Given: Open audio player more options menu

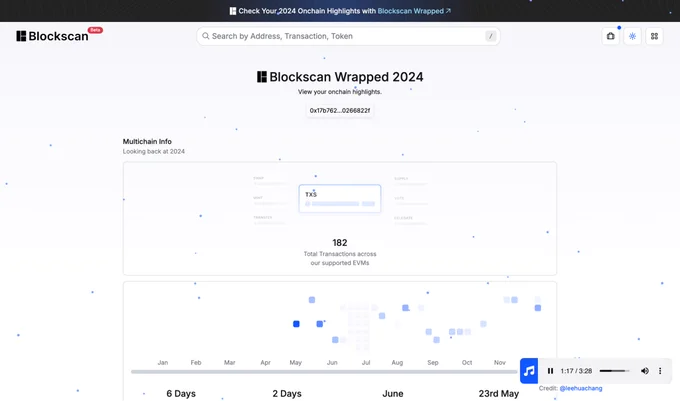Looking at the screenshot, I should coord(660,371).
